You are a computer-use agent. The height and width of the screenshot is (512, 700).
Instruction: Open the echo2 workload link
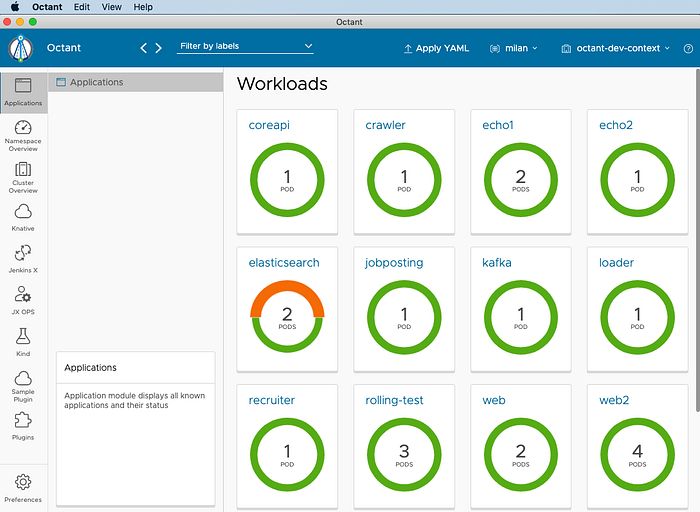[616, 125]
